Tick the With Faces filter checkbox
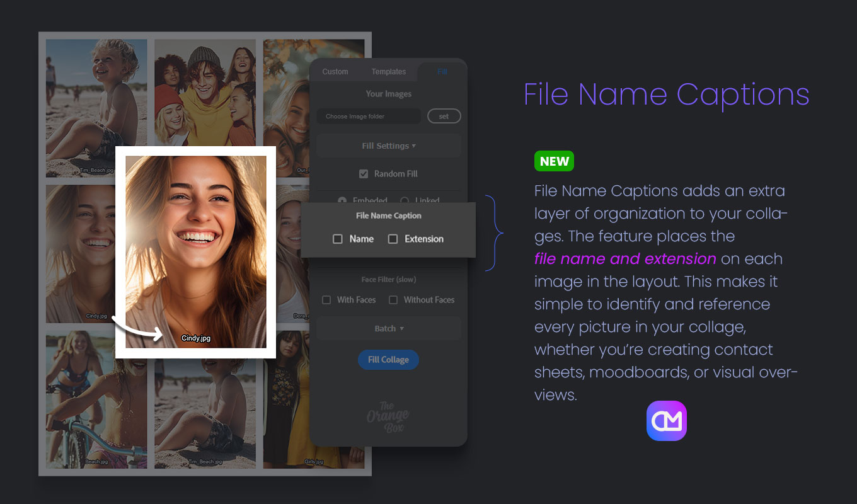This screenshot has width=857, height=504. click(326, 300)
